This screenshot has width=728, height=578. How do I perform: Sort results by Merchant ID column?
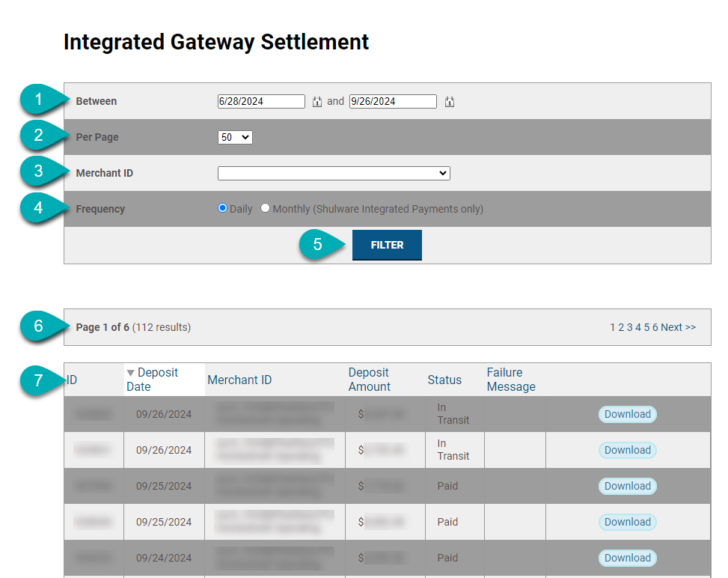point(239,380)
